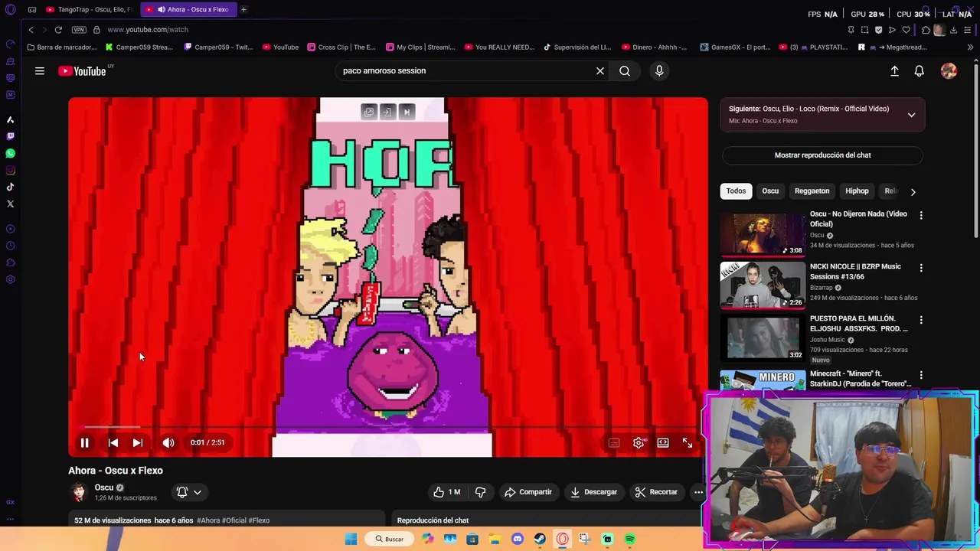
Task: Open options for 'PUESTO PARA EL MILLÓN' video
Action: [x=921, y=320]
